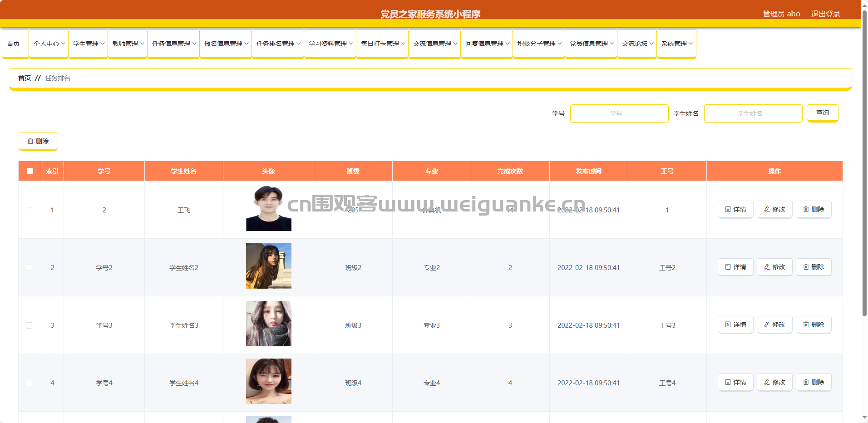Screen dimensions: 868x423
Task: Click the 索引 column header
Action: (x=52, y=171)
